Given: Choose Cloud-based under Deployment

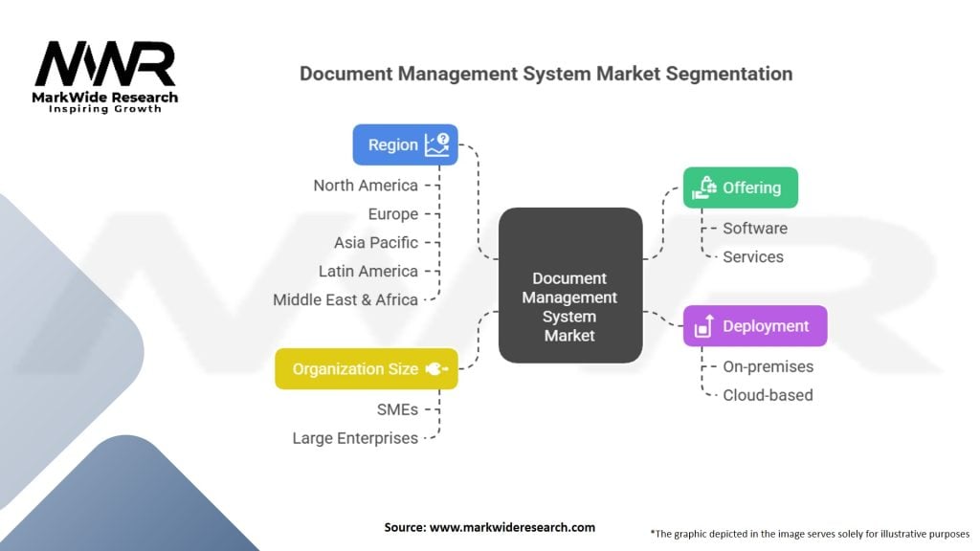Looking at the screenshot, I should click(768, 395).
